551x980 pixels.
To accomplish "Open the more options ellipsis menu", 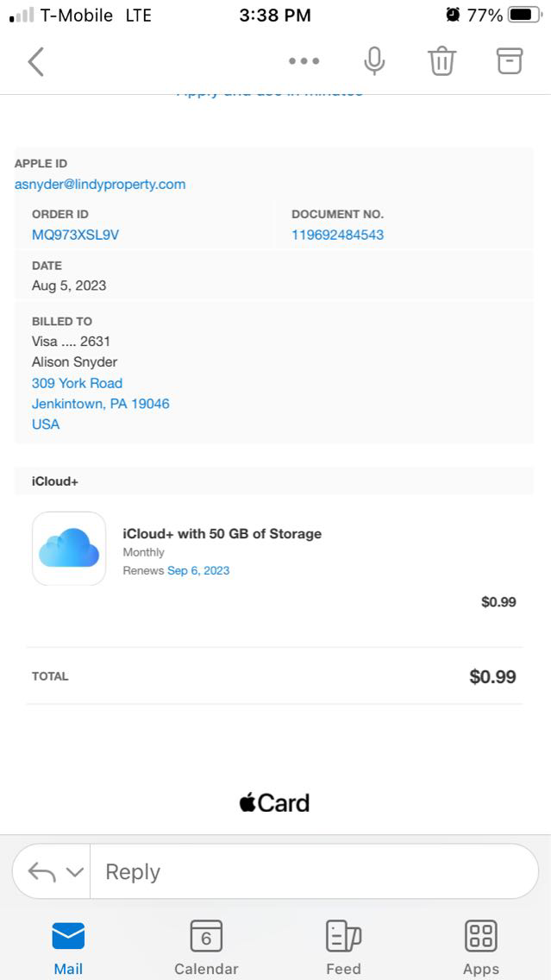I will click(304, 61).
